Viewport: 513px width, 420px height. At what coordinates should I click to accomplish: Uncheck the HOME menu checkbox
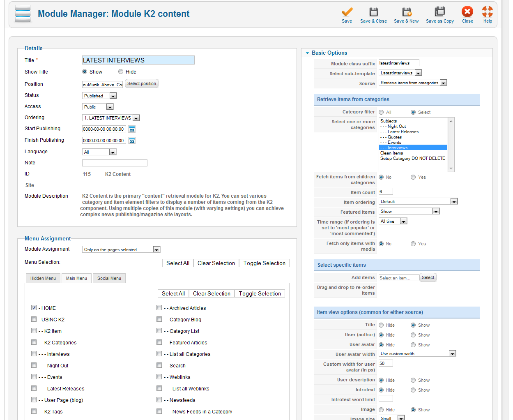tap(34, 307)
